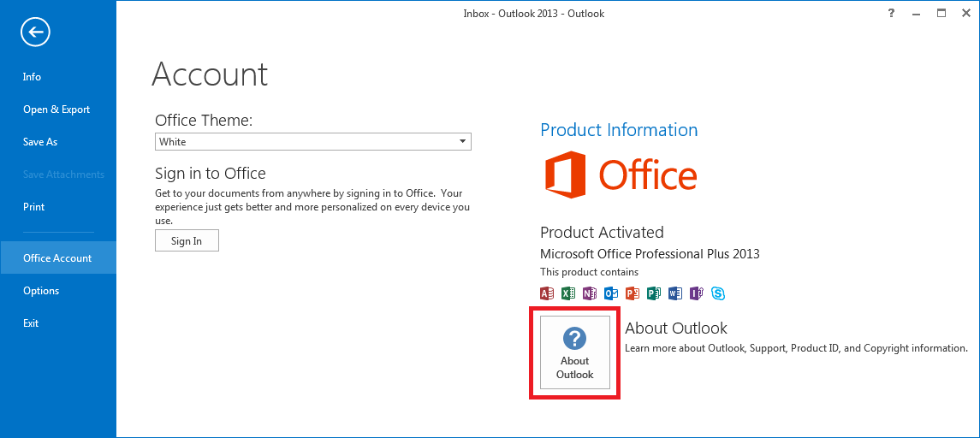This screenshot has height=438, width=980.
Task: Open Options from the sidebar
Action: click(41, 291)
